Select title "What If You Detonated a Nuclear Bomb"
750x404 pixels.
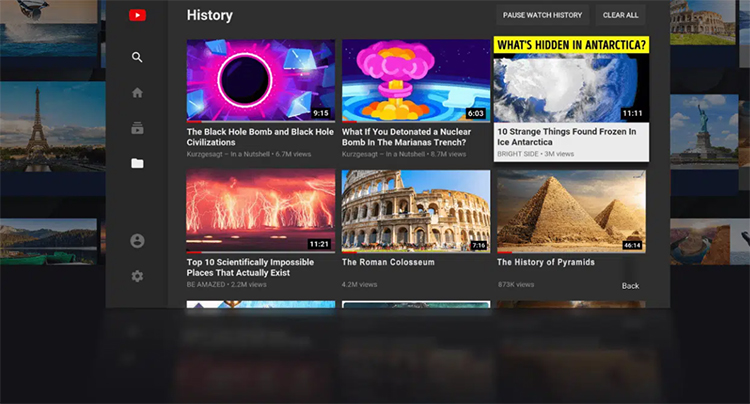tap(406, 137)
